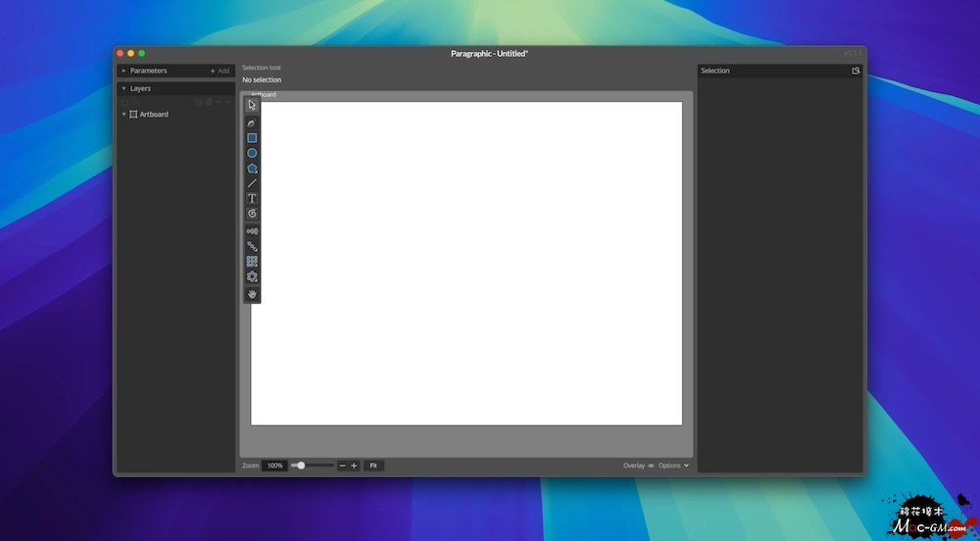Select the Text tool
Screen dimensions: 980x541
point(252,198)
